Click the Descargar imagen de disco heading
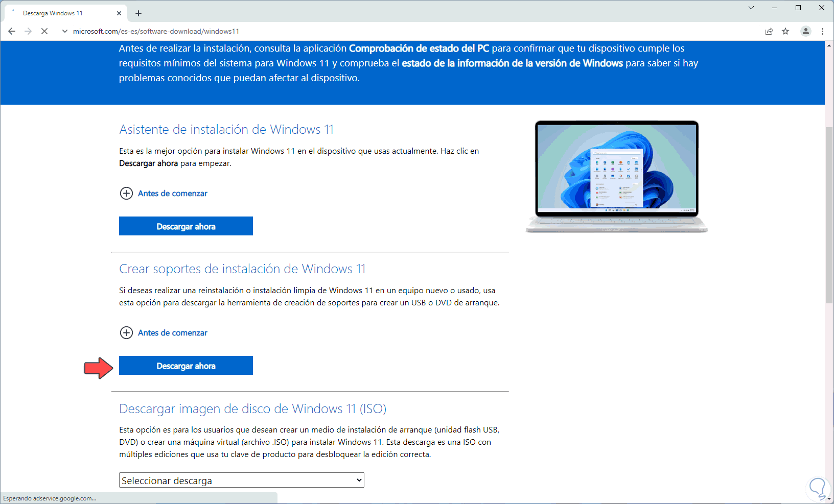834x504 pixels. (253, 409)
